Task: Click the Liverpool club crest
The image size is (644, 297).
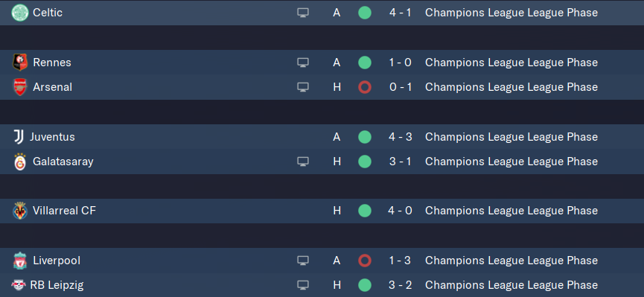Action: click(19, 261)
